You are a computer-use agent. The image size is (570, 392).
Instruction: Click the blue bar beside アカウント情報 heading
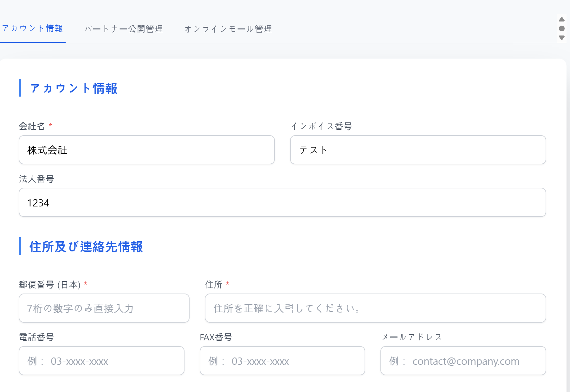pyautogui.click(x=21, y=88)
